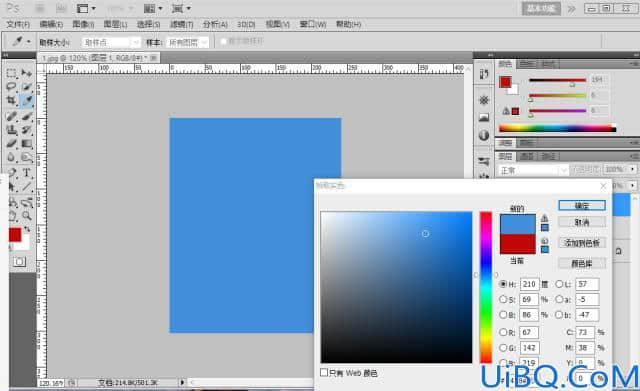
Task: Expand the status bar document info arrow
Action: 182,382
